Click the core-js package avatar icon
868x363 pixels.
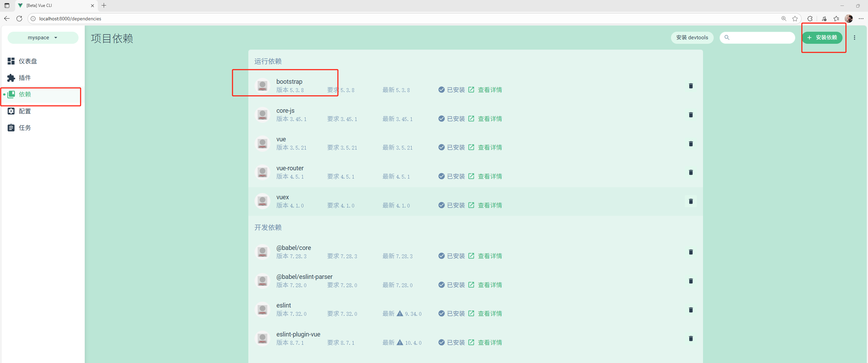(x=262, y=114)
